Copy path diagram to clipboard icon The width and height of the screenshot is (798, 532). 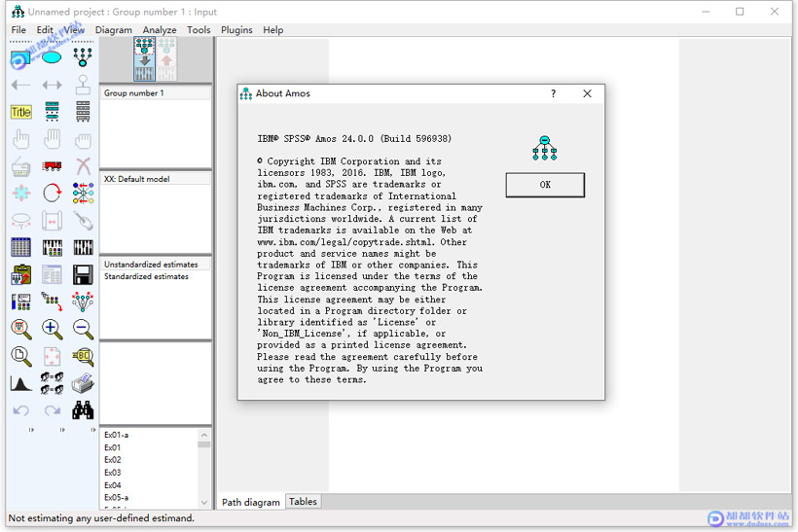coord(20,274)
